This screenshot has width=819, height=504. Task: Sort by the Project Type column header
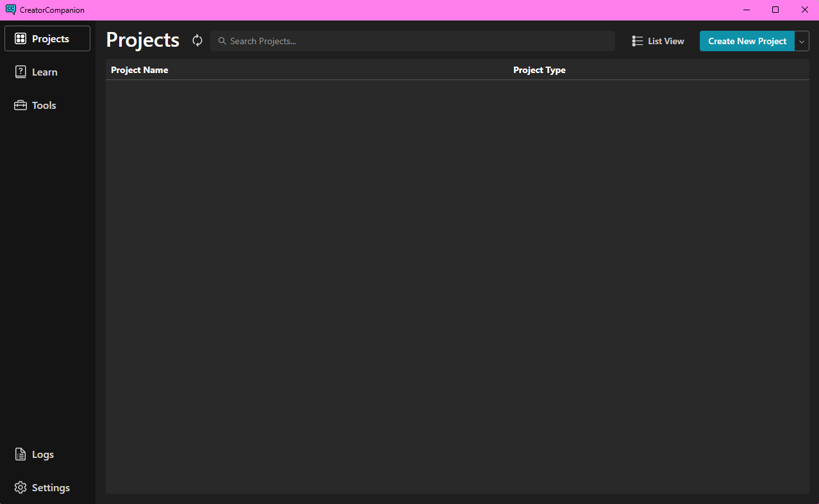[x=540, y=70]
